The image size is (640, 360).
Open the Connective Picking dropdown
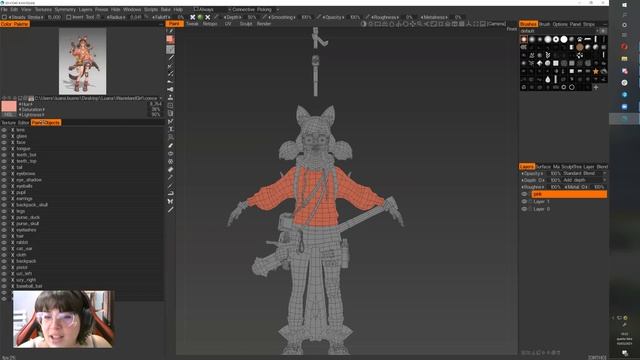253,9
